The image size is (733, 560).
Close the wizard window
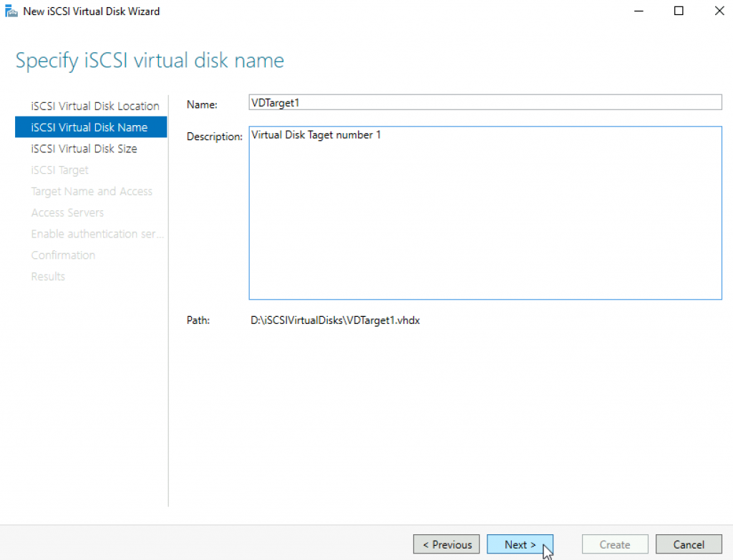click(719, 11)
